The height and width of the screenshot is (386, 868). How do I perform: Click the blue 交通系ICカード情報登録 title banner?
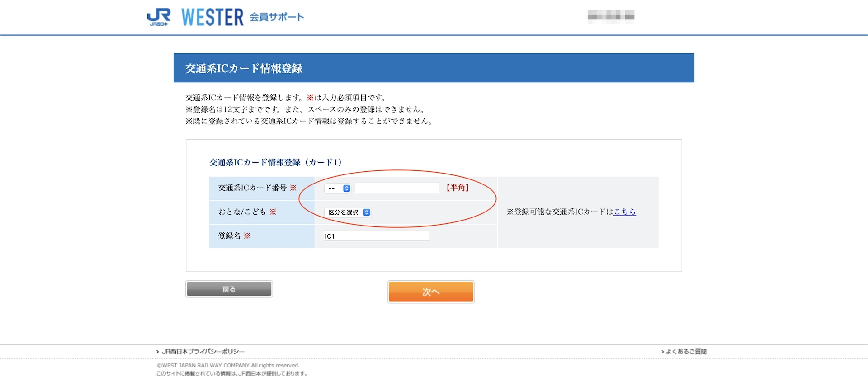[x=434, y=68]
